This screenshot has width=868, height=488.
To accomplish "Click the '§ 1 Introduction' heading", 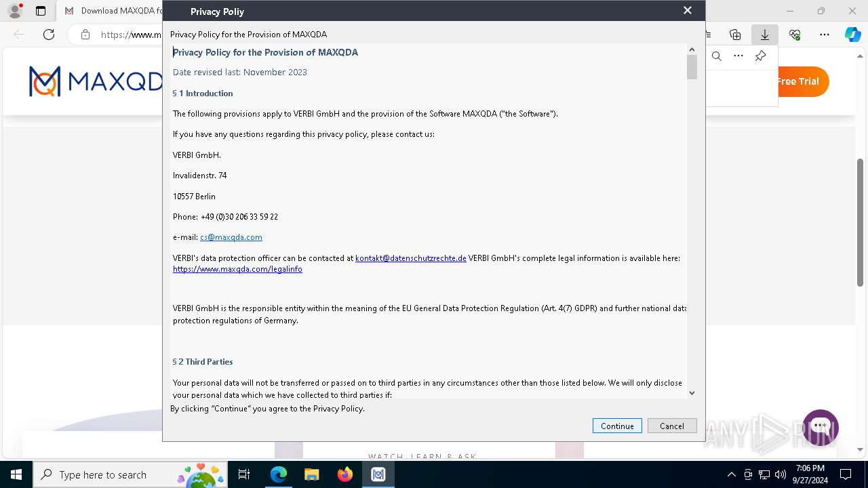I will coord(203,94).
